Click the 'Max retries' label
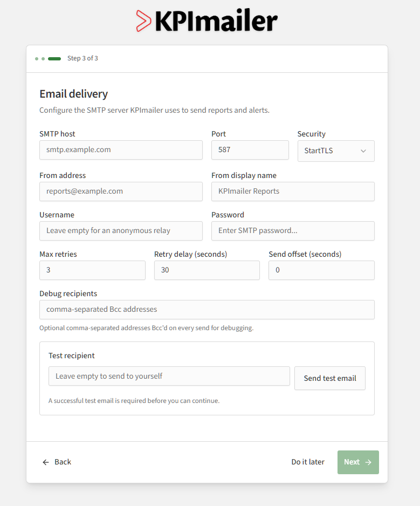The height and width of the screenshot is (506, 420). (58, 254)
